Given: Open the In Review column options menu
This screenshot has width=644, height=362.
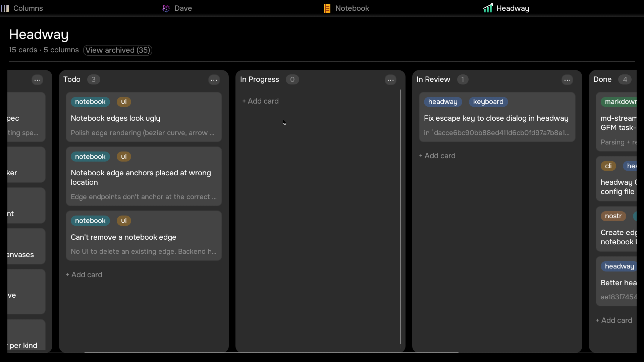Looking at the screenshot, I should 568,80.
